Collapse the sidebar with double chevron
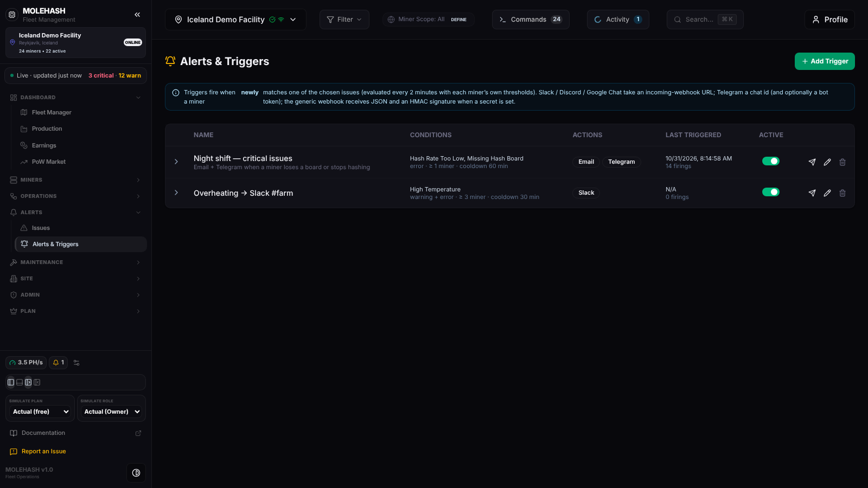The image size is (868, 488). click(137, 15)
